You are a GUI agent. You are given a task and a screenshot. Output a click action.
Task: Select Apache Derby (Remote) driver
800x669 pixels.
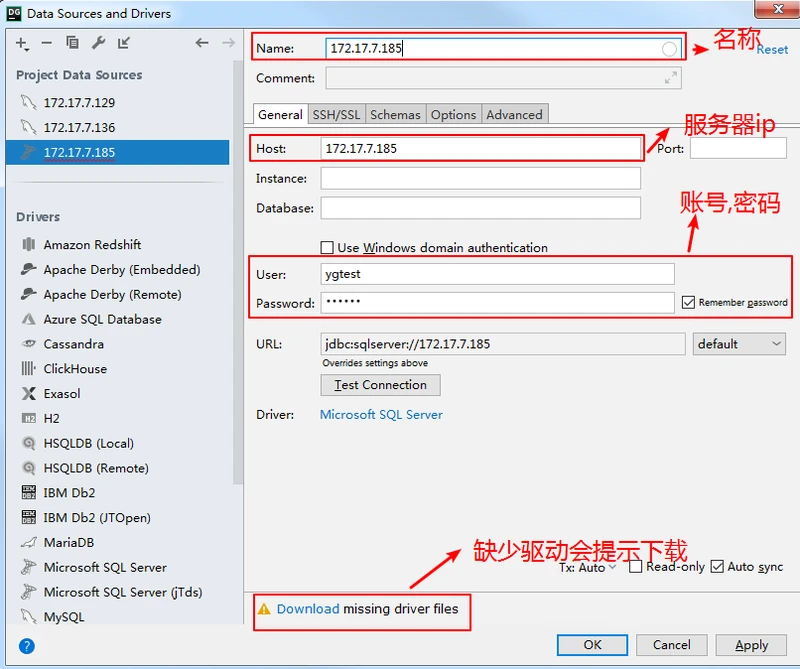(112, 294)
